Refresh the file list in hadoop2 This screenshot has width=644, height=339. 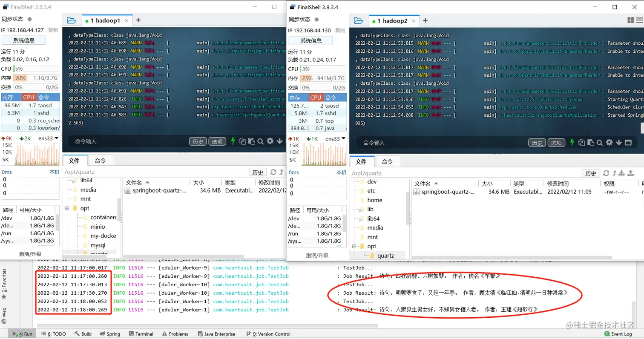[x=606, y=173]
